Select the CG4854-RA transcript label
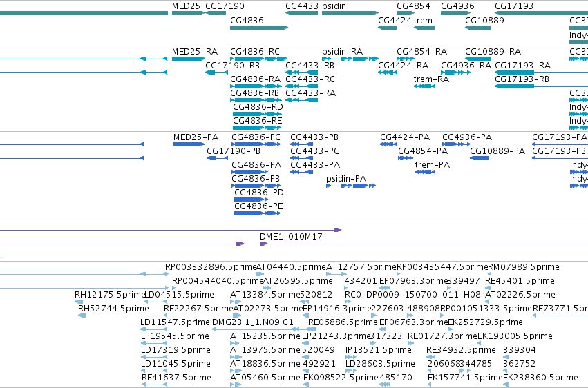This screenshot has height=388, width=588. 422,52
